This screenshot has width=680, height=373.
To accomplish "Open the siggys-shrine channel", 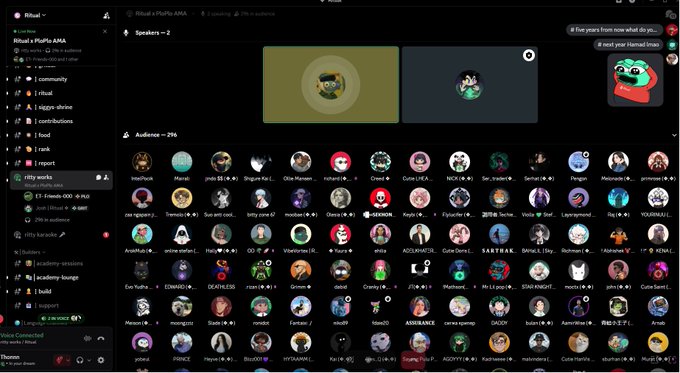I will point(60,107).
